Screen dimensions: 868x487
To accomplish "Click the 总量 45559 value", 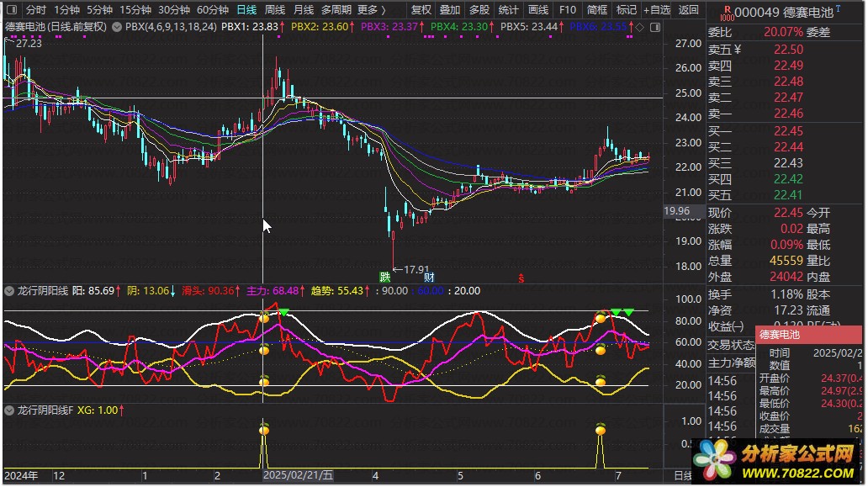I will click(786, 261).
